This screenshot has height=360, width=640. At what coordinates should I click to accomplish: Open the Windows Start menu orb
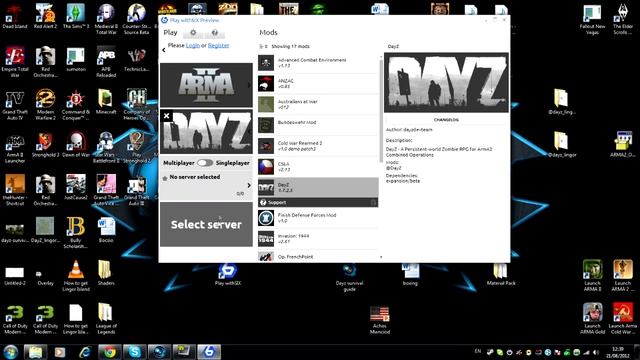pos(11,351)
